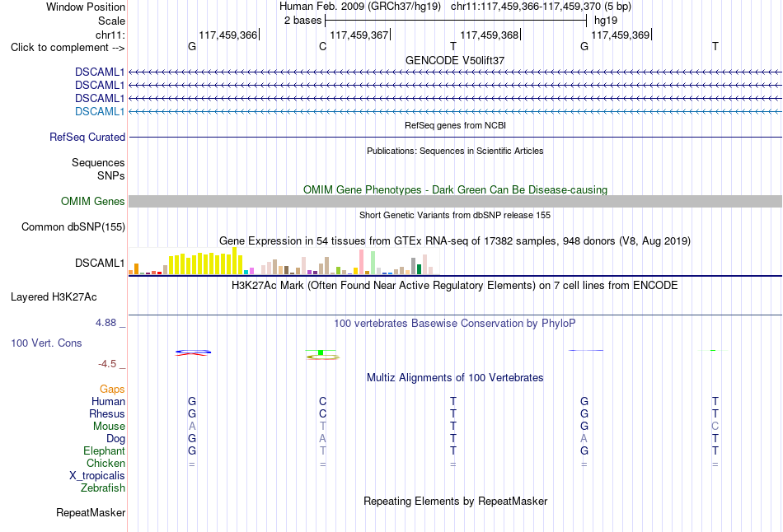Screen dimensions: 783x532
Task: Open the 100 Vert. Cons track label
Action: pyautogui.click(x=46, y=343)
